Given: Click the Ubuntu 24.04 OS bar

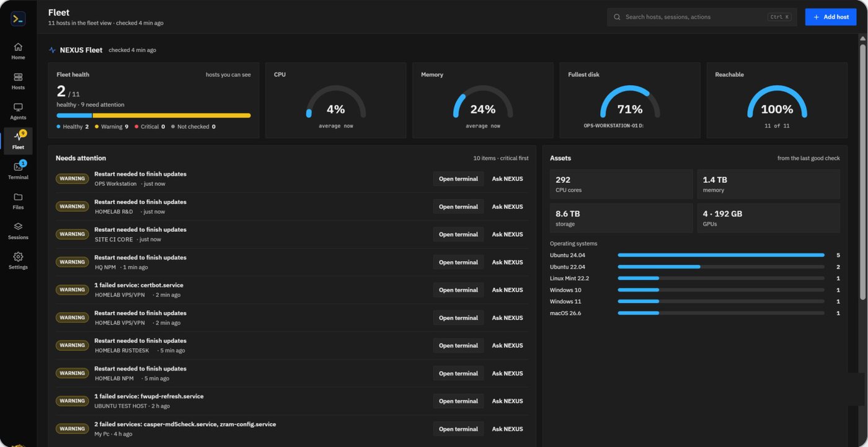Looking at the screenshot, I should (721, 255).
